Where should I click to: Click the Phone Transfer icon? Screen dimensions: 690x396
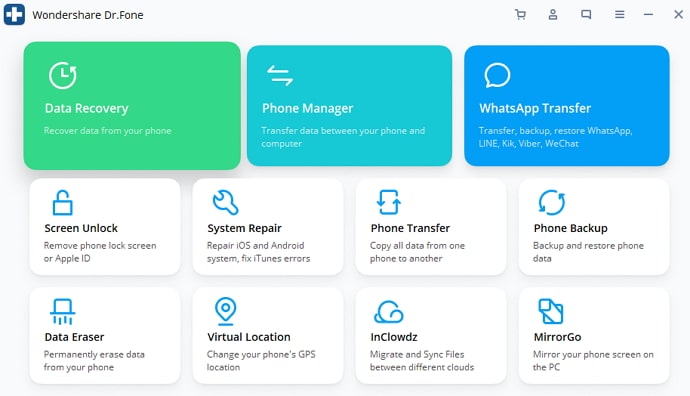coord(389,202)
